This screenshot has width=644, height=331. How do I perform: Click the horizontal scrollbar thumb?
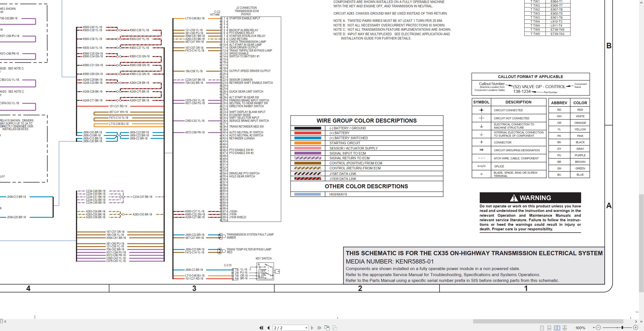tap(548, 321)
